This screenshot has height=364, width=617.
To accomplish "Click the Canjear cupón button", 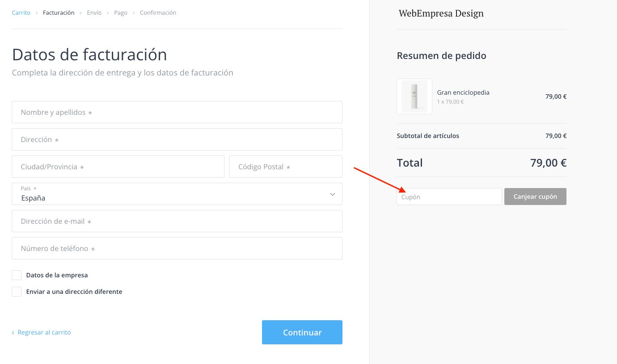I will (x=535, y=197).
